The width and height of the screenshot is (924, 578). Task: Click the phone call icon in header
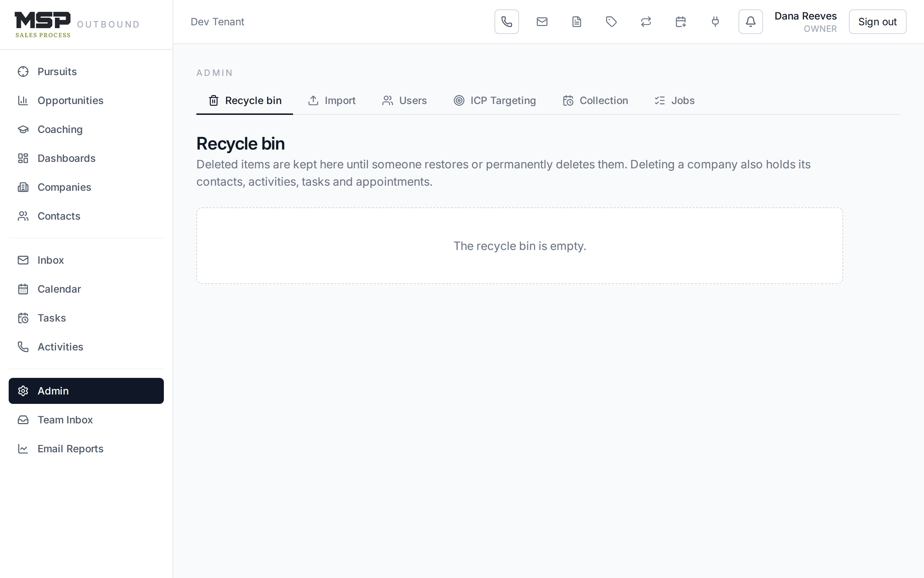coord(507,22)
